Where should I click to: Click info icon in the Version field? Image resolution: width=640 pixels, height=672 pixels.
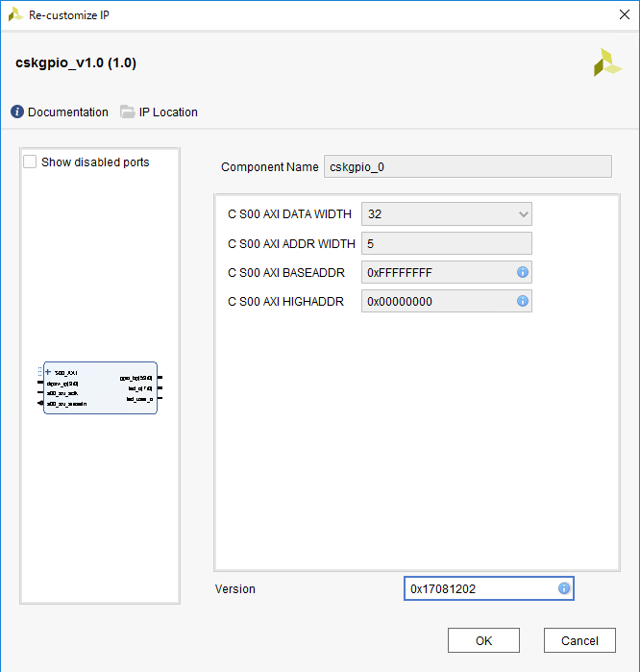[x=564, y=588]
